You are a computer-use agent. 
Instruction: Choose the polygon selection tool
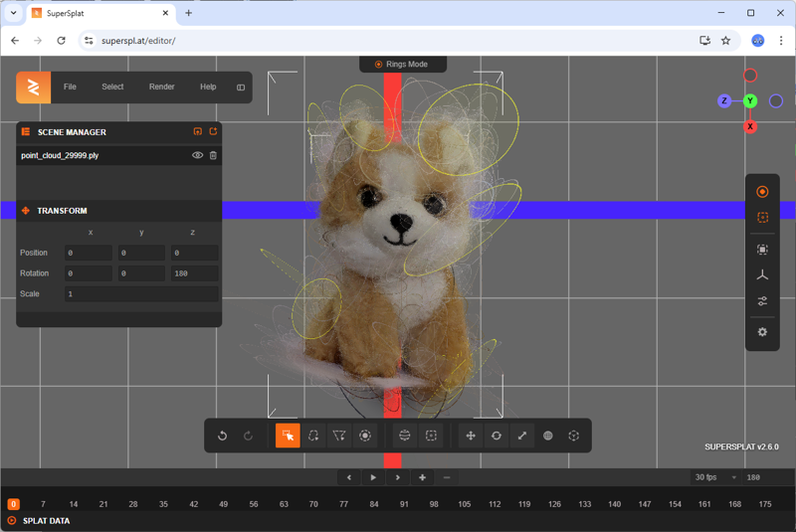coord(339,436)
